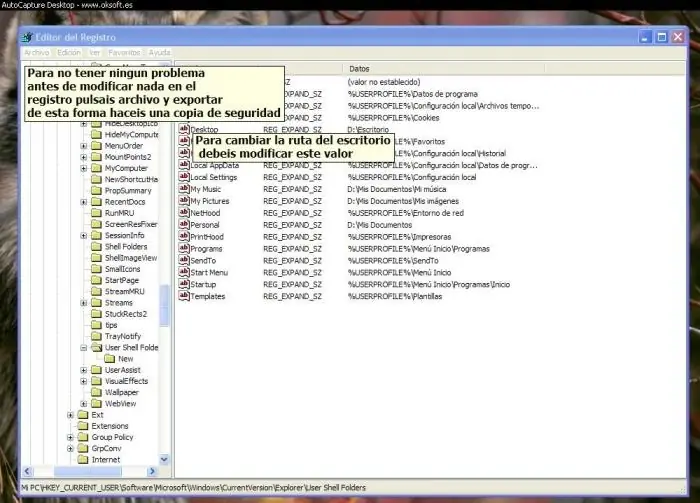This screenshot has height=503, width=700.
Task: Select the Programs value icon
Action: click(184, 248)
